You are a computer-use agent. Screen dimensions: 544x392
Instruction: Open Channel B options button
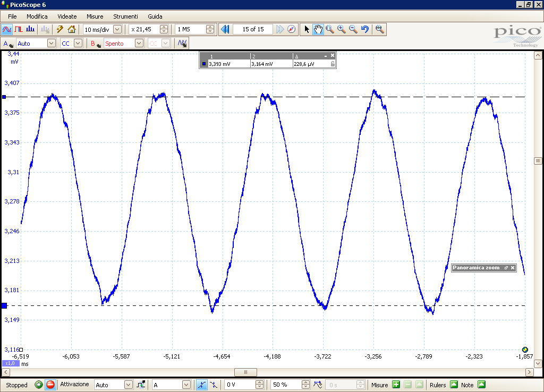tap(96, 44)
